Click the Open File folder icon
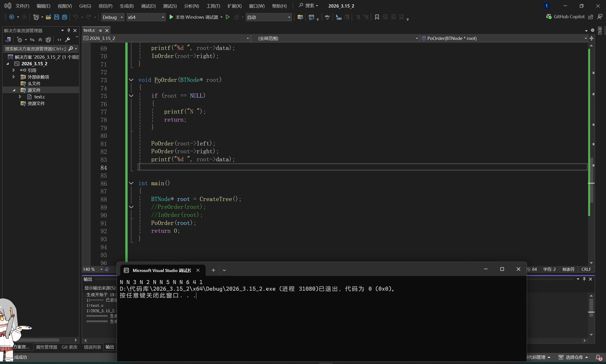Image resolution: width=606 pixels, height=364 pixels. pos(48,17)
